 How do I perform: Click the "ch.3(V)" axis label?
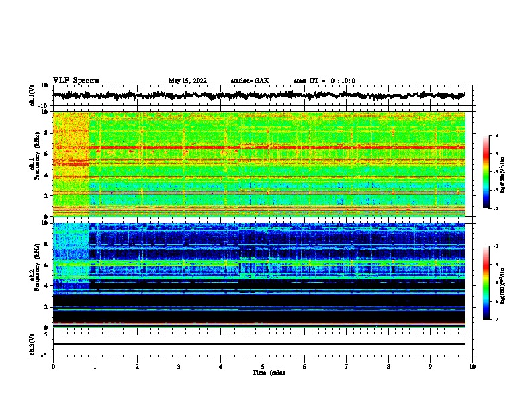point(32,345)
